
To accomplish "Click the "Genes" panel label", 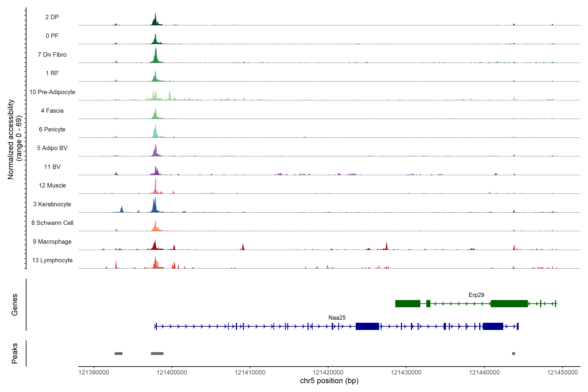I will point(15,305).
